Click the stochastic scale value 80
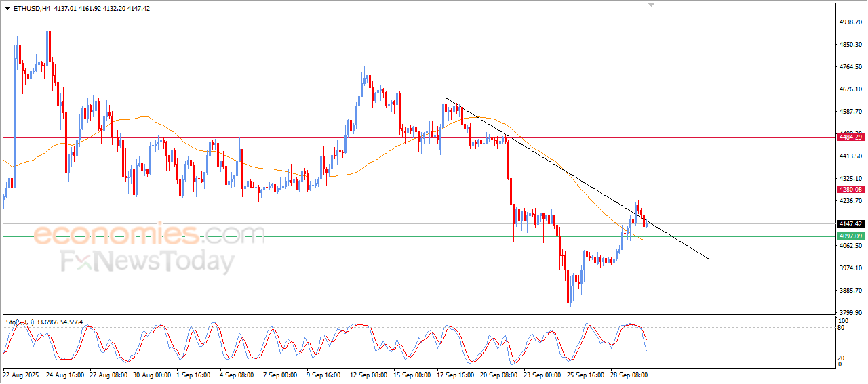 [842, 328]
